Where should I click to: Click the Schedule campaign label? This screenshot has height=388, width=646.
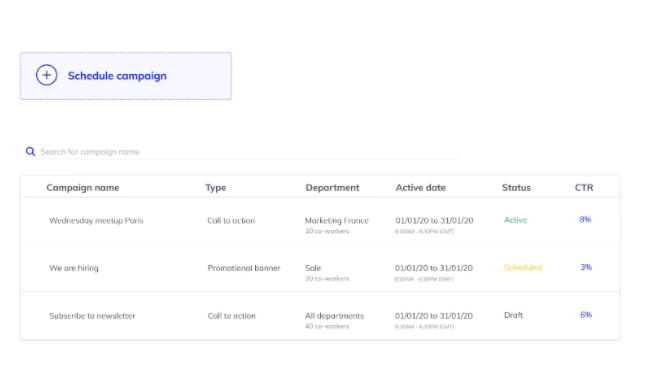[117, 76]
